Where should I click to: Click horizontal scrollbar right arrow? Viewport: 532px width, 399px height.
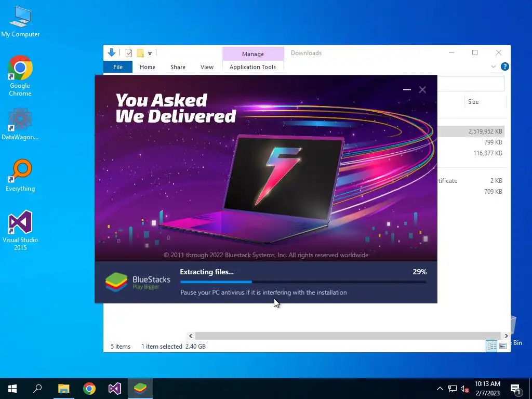point(506,336)
